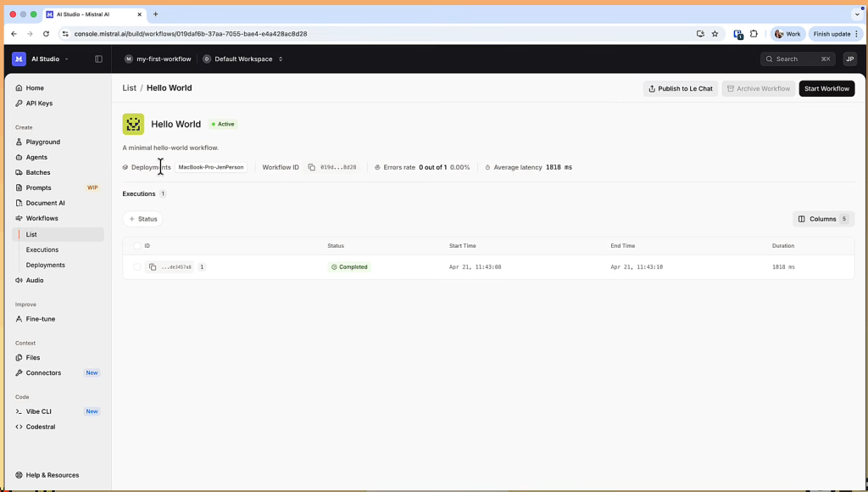Viewport: 868px width, 492px height.
Task: Go to Playground in the sidebar
Action: click(x=42, y=142)
